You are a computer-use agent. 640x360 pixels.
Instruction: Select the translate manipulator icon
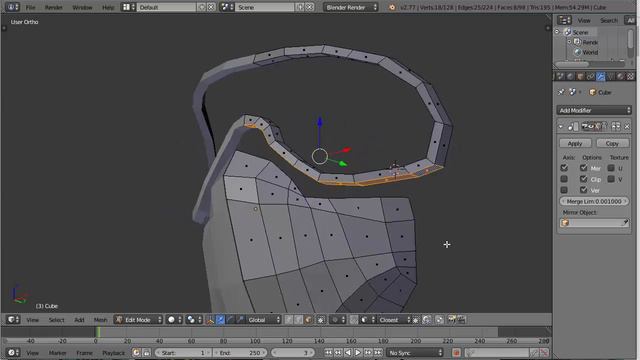220,320
